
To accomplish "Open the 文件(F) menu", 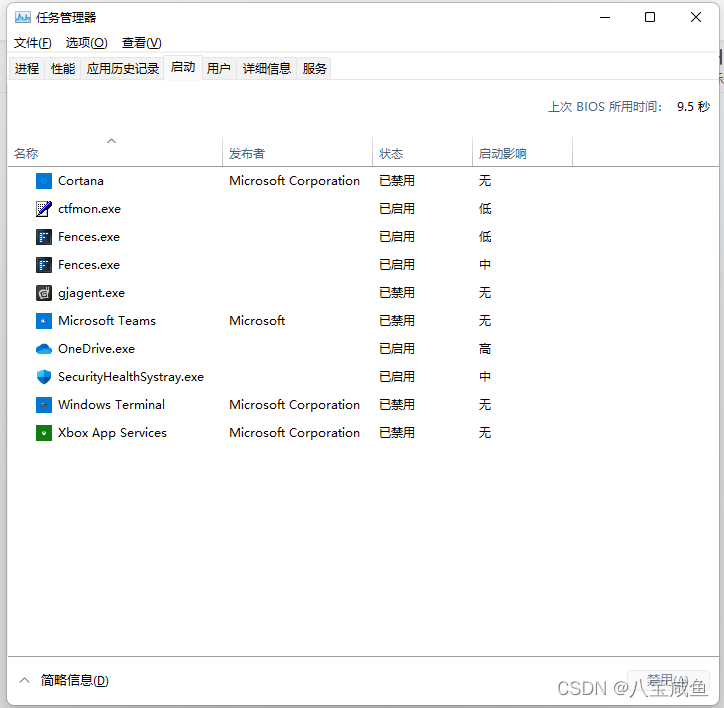I will click(x=32, y=43).
